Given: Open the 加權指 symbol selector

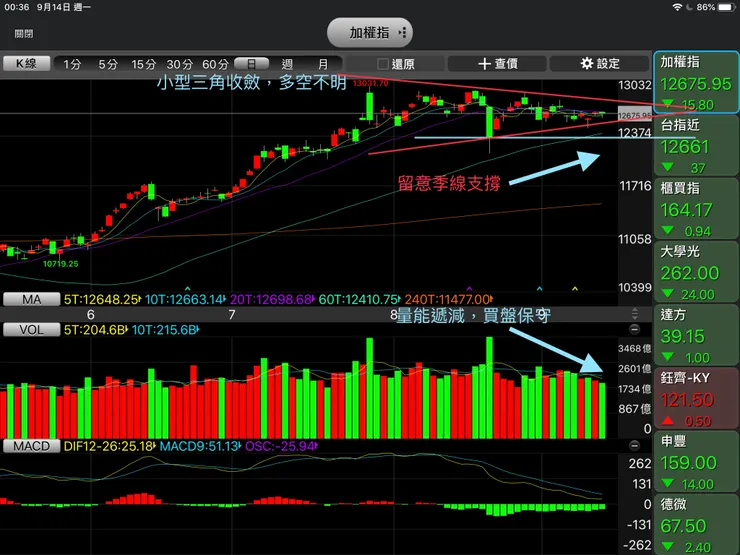Looking at the screenshot, I should [370, 33].
